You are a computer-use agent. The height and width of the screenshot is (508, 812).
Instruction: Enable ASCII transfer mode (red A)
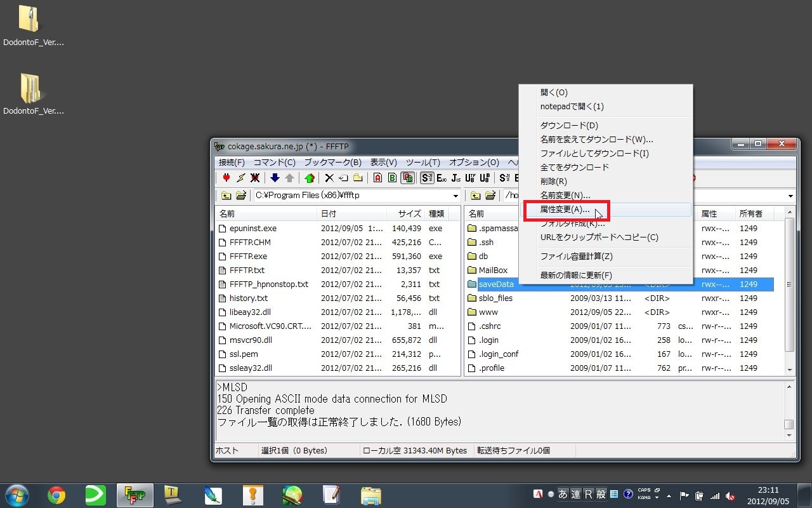(x=377, y=178)
